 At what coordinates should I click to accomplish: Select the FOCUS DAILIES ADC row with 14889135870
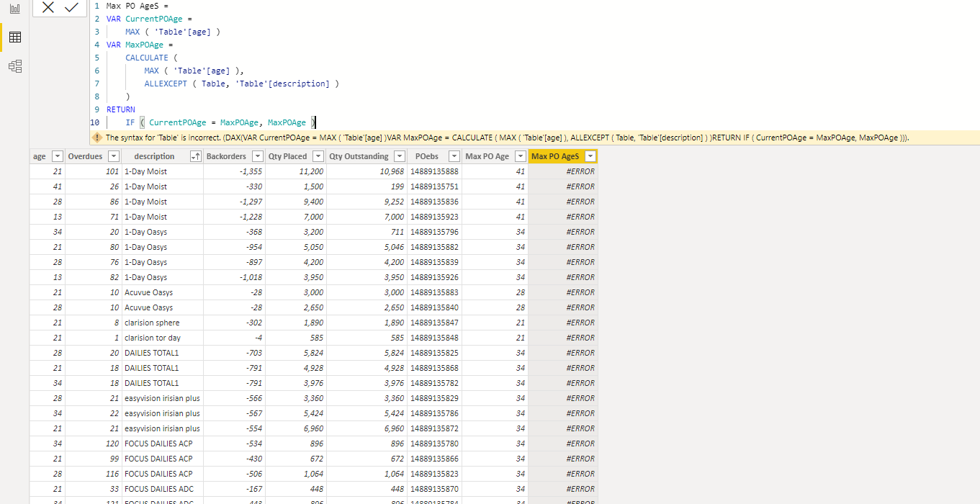313,489
